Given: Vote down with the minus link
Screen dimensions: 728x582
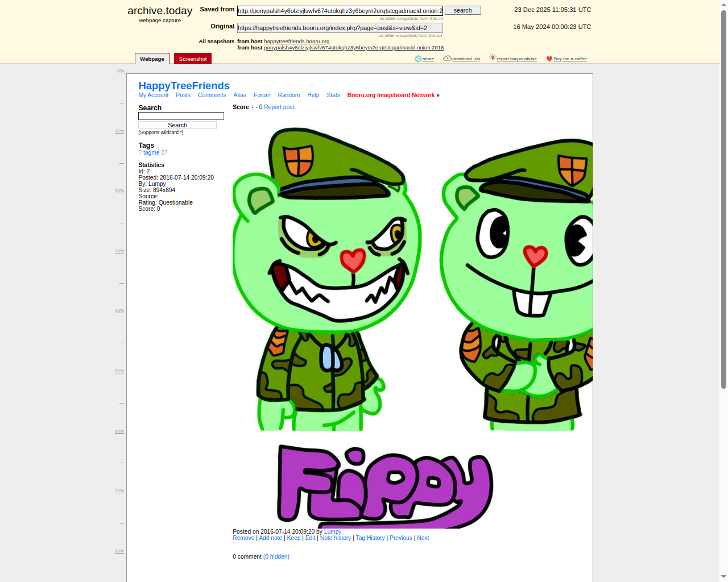Looking at the screenshot, I should point(257,107).
